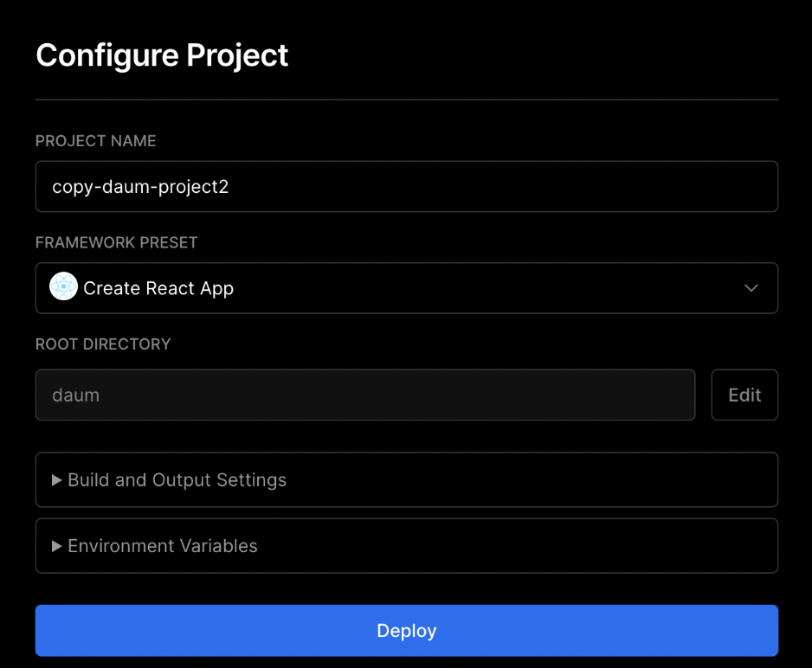Click the triangle beside Environment Variables
The height and width of the screenshot is (668, 812).
56,546
